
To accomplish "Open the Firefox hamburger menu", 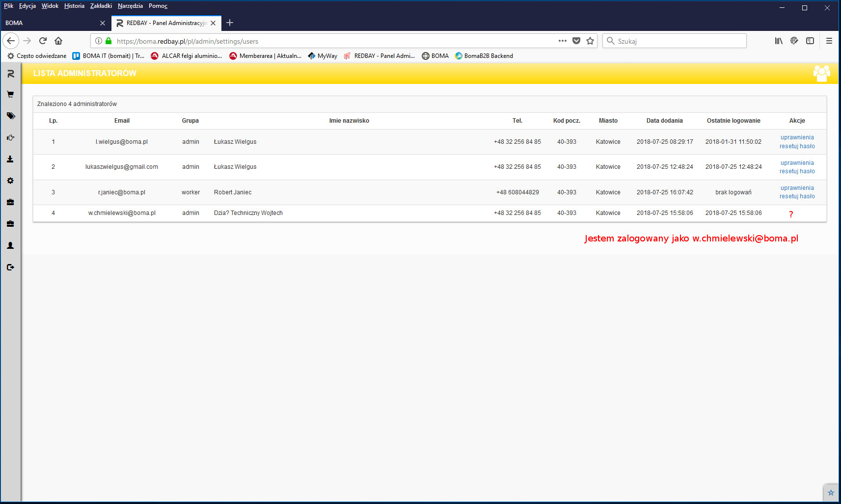I will point(829,41).
